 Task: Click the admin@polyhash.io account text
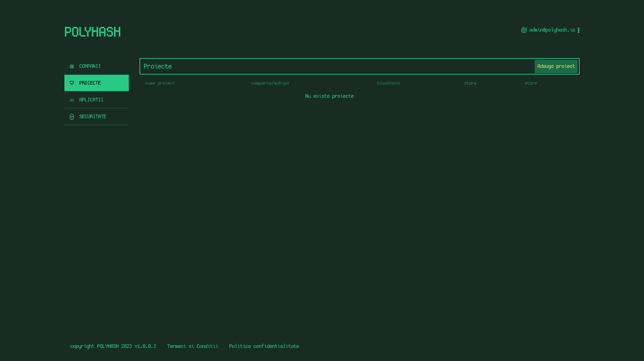[552, 30]
